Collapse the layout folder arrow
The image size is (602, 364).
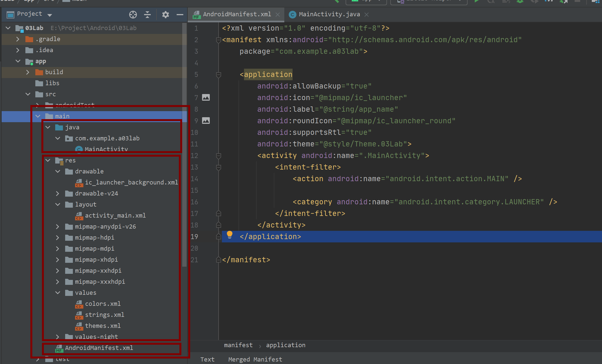pyautogui.click(x=58, y=204)
